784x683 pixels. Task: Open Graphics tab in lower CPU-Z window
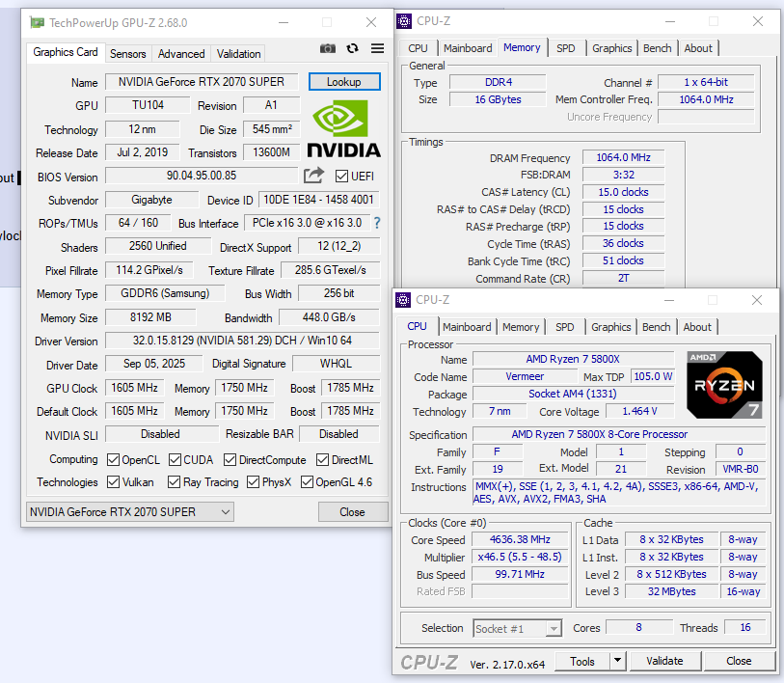(610, 327)
